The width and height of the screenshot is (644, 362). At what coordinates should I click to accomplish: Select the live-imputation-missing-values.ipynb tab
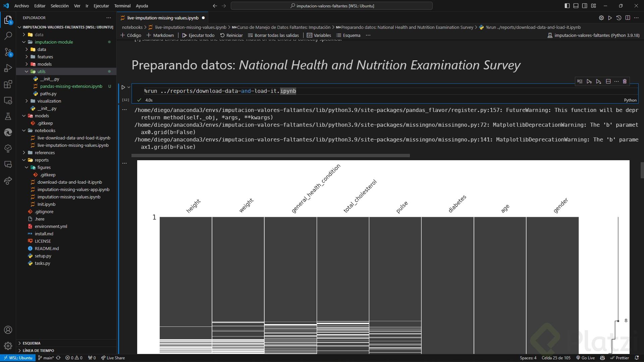(163, 18)
